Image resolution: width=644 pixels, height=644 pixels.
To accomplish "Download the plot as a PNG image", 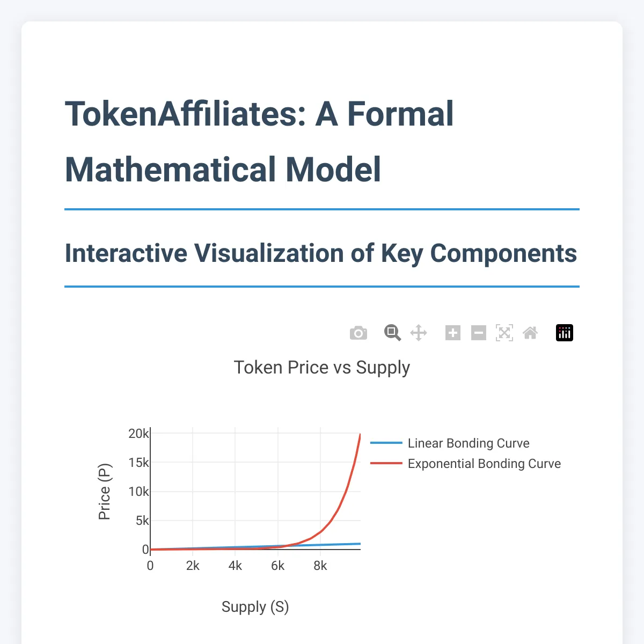I will coord(358,333).
